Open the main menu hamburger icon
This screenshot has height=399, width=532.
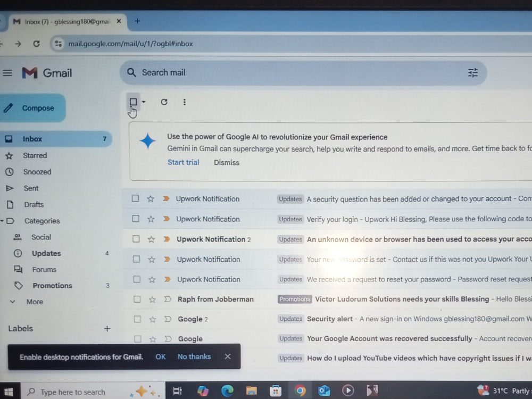click(x=7, y=73)
